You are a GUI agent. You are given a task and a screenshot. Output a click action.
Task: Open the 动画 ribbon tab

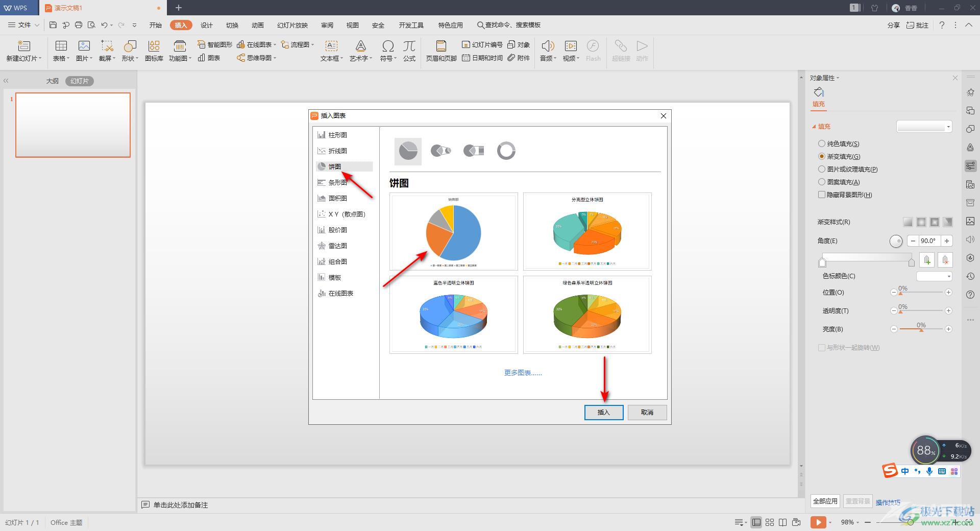pos(258,25)
